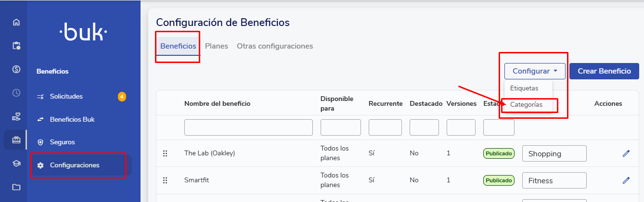Choose Etiquetas from the dropdown menu
Image resolution: width=644 pixels, height=202 pixels.
point(524,88)
